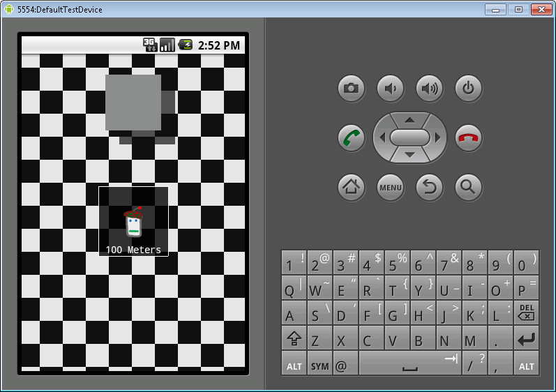Screen dimensions: 556x392
Task: Open the search hardware button
Action: 468,187
